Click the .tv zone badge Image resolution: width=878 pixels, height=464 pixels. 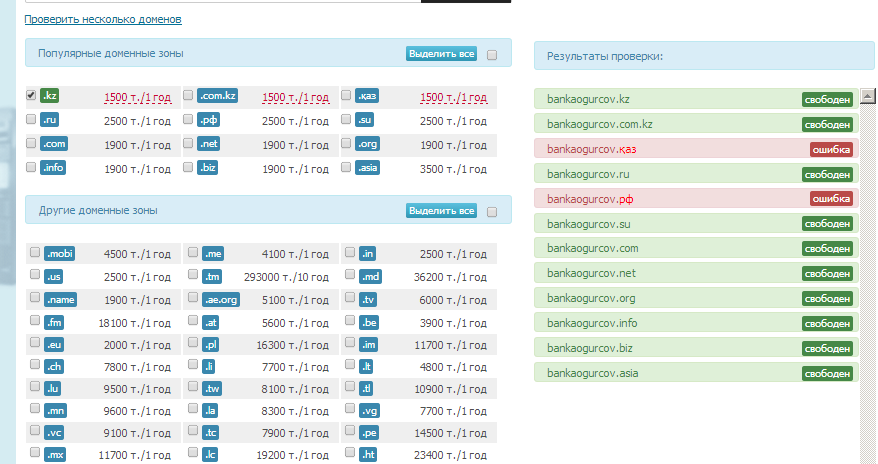[x=368, y=299]
